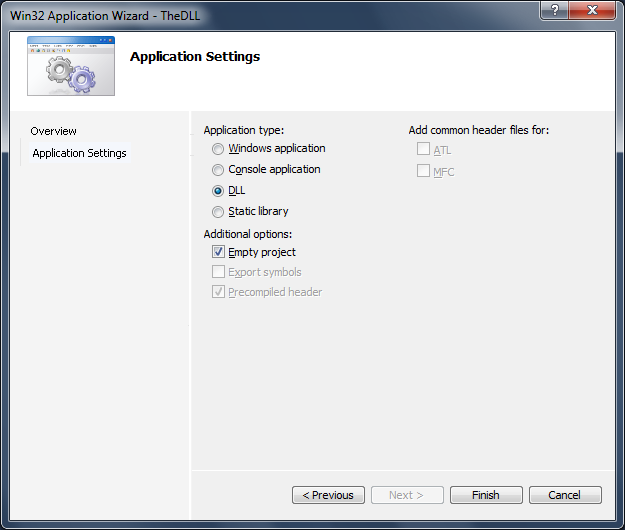Image resolution: width=625 pixels, height=530 pixels.
Task: Cancel the wizard dialog
Action: tap(565, 495)
